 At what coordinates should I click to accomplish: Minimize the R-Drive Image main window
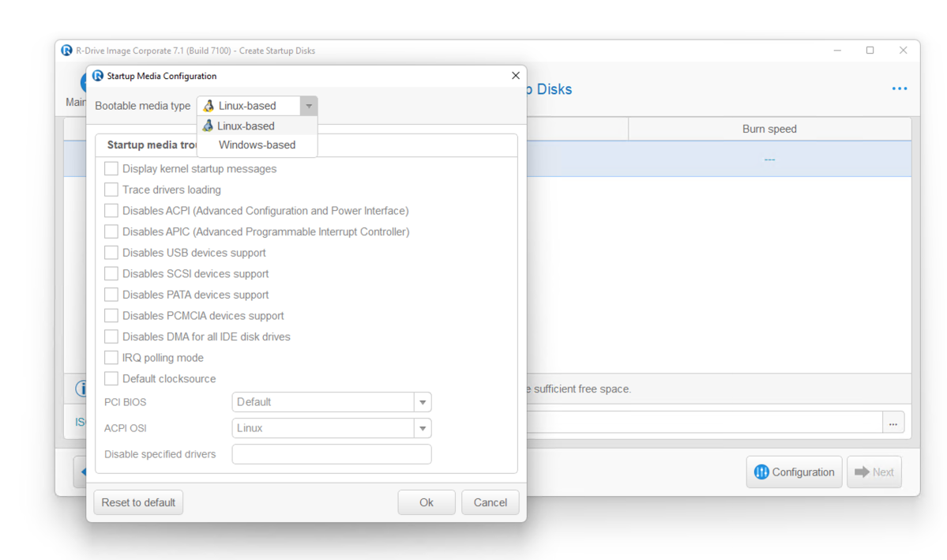(x=837, y=50)
